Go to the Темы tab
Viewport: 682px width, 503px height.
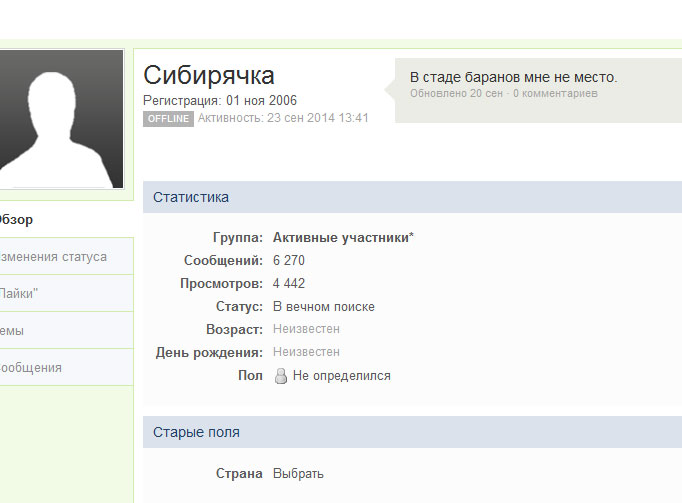point(12,330)
